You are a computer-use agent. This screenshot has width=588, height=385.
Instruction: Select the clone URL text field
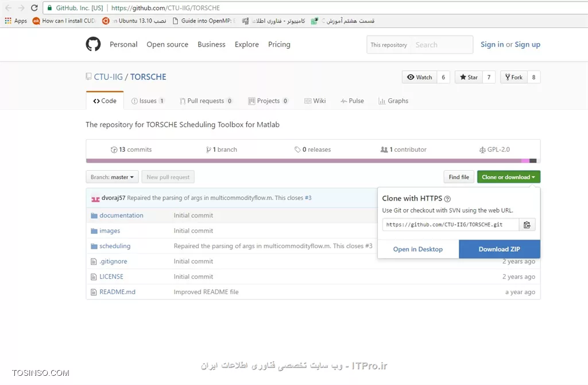point(451,225)
